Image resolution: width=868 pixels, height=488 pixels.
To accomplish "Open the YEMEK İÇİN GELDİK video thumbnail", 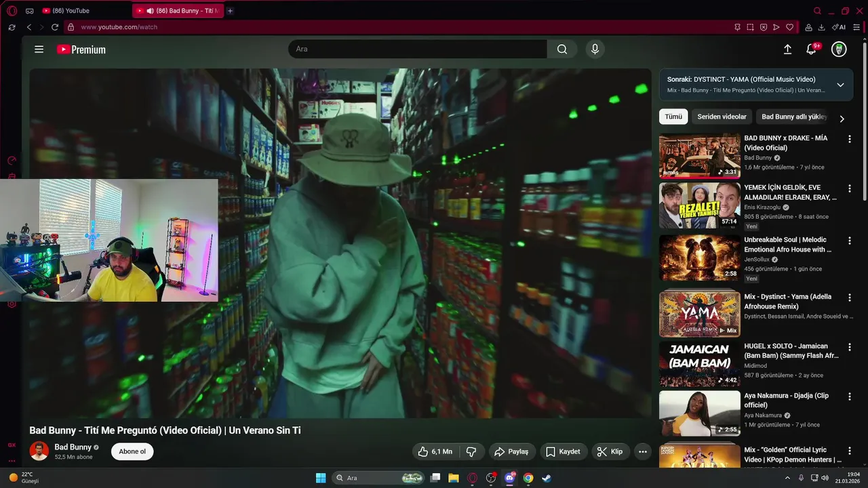I will pos(700,205).
